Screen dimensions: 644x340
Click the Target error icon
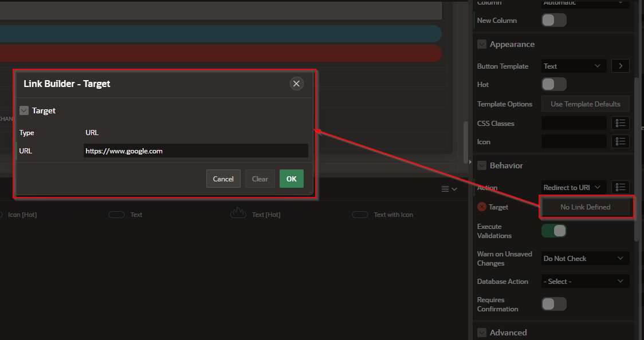pos(482,207)
